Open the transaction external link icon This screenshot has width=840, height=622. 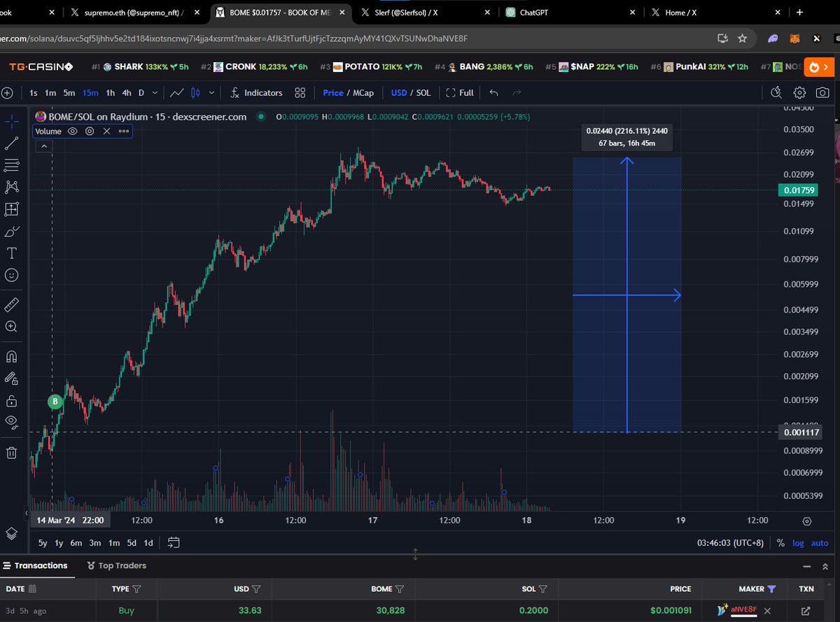(806, 611)
